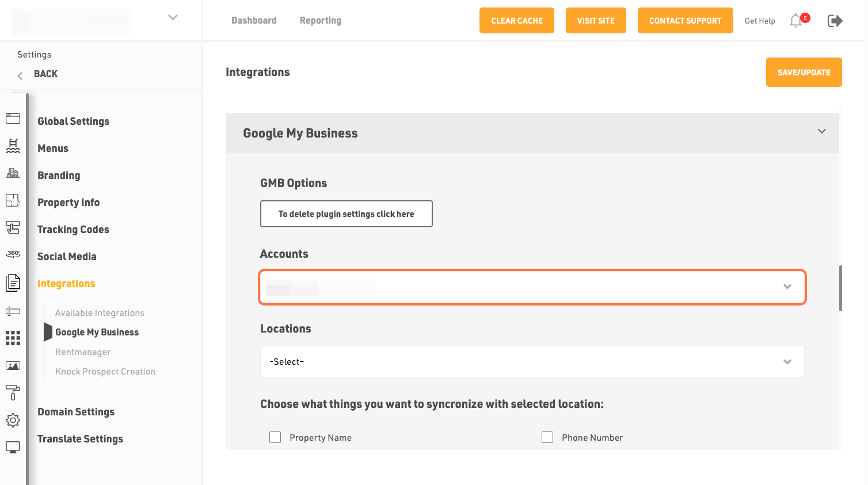
Task: Open the Reporting tab
Action: pyautogui.click(x=321, y=21)
